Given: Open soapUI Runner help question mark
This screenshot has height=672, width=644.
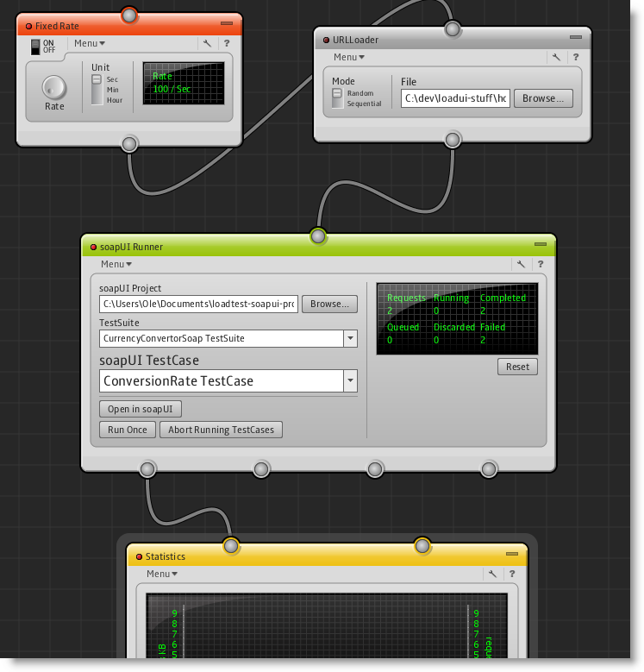Looking at the screenshot, I should [x=541, y=264].
